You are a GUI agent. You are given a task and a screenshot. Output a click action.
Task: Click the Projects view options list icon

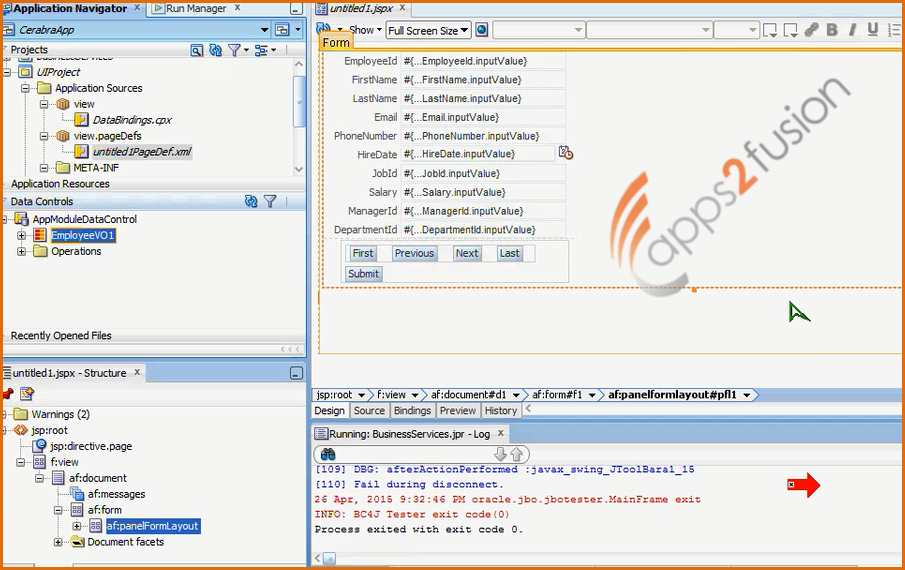261,50
